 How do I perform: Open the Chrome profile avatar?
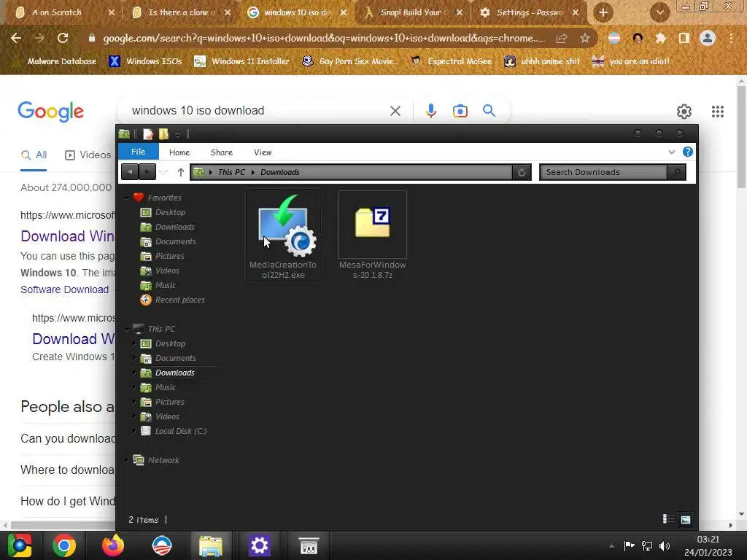point(708,38)
